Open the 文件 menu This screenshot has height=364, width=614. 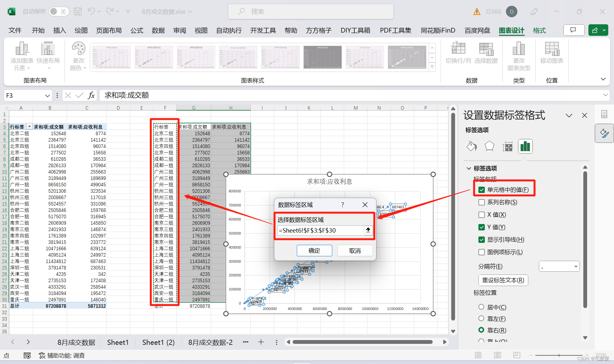15,30
